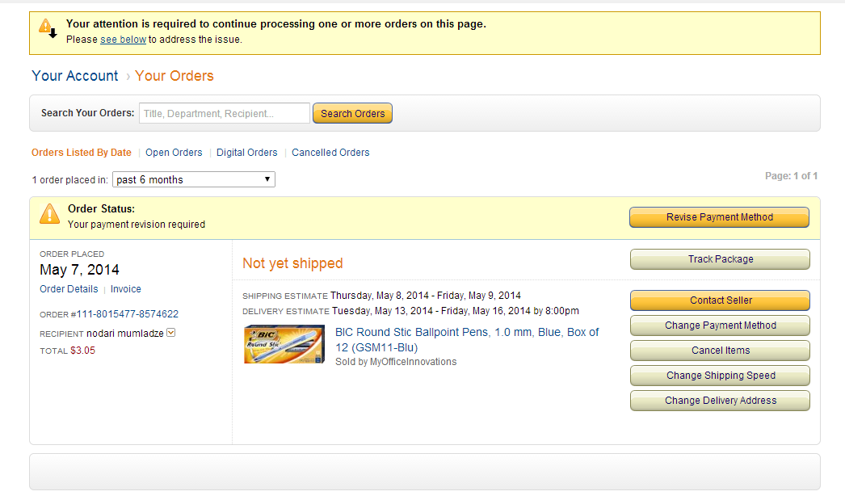Screen dimensions: 845x504
Task: Click the warning icon in top attention banner
Action: point(48,27)
